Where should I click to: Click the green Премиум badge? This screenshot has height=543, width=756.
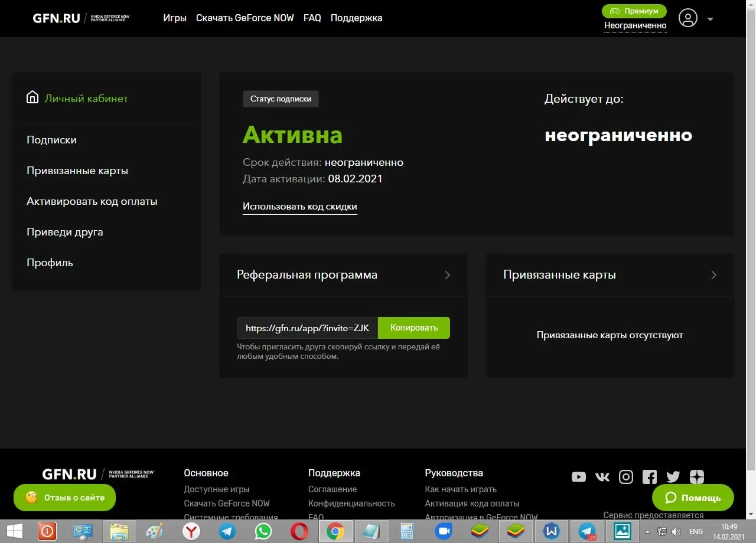pyautogui.click(x=634, y=11)
